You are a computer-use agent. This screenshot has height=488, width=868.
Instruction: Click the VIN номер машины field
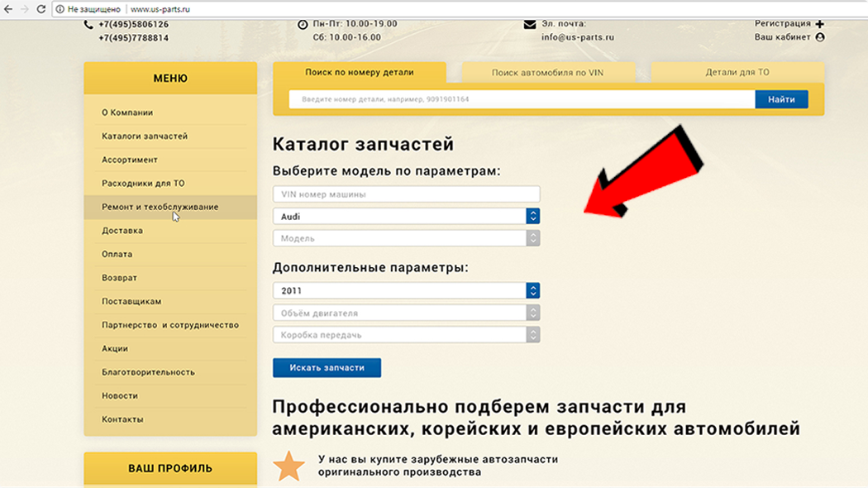(407, 194)
